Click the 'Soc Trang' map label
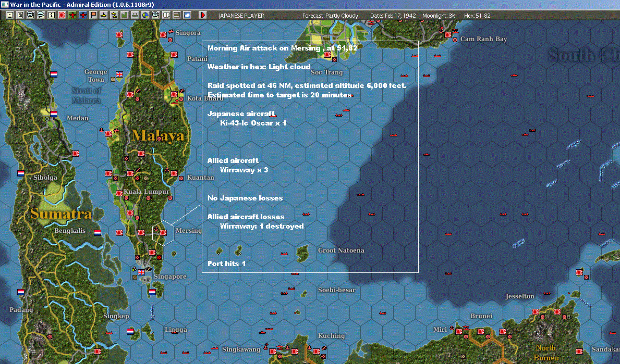 326,72
